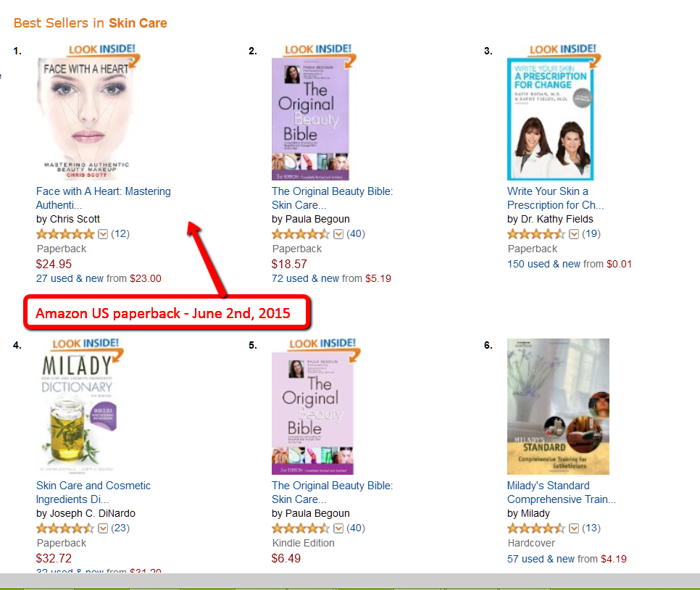The height and width of the screenshot is (590, 700).
Task: Click star rating of Milady's Standard hardcover
Action: pos(536,528)
